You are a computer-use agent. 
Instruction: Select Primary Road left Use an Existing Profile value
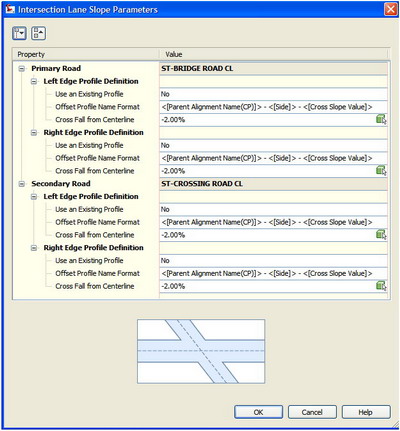[273, 94]
